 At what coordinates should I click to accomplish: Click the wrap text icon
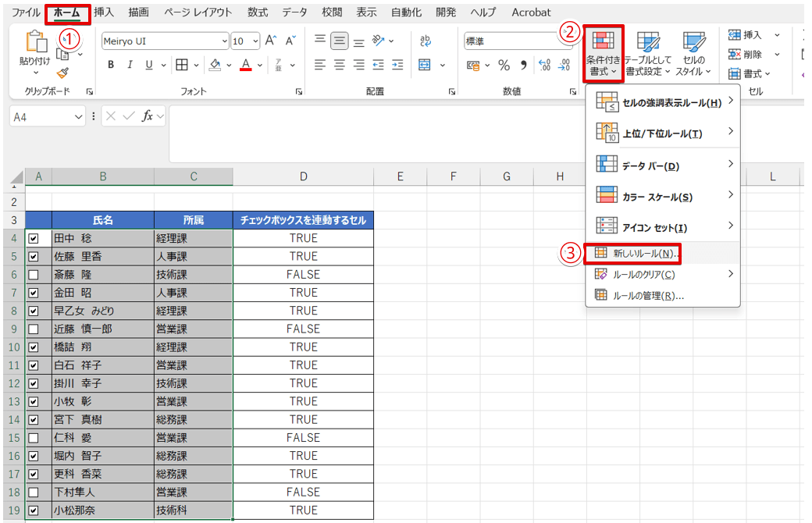[x=426, y=41]
